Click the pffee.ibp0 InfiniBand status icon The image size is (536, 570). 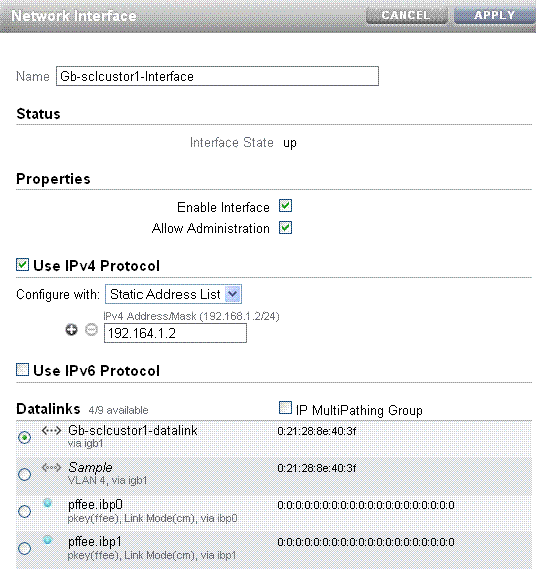pos(48,503)
